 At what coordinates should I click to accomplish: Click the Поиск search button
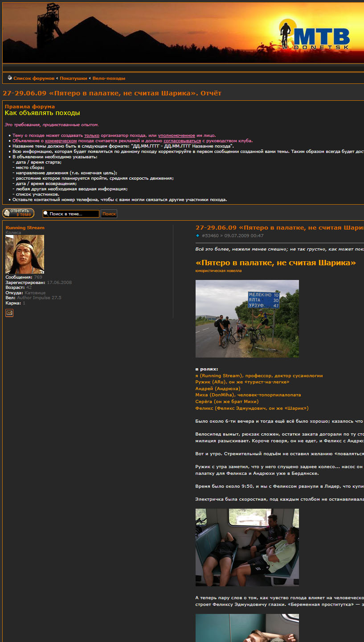109,214
